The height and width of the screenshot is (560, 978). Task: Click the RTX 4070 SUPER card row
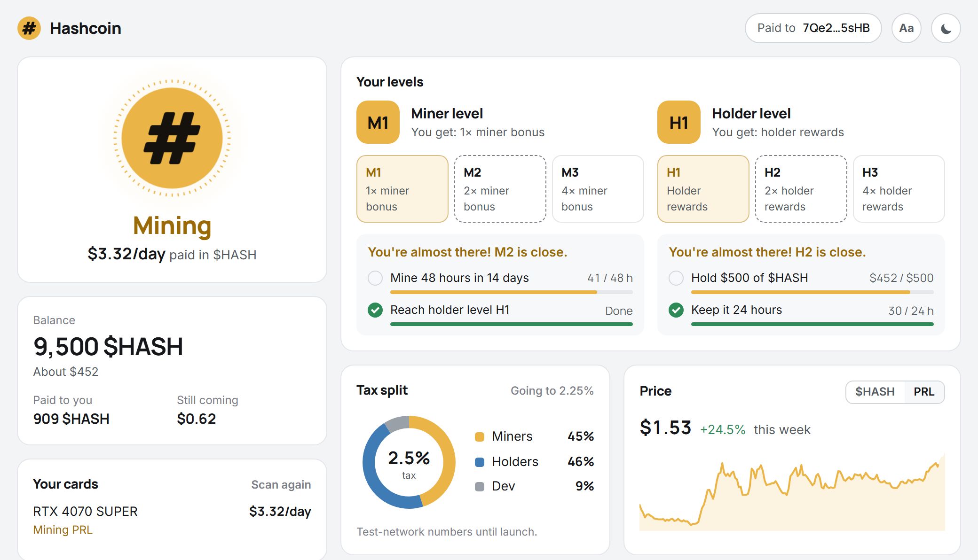tap(172, 520)
